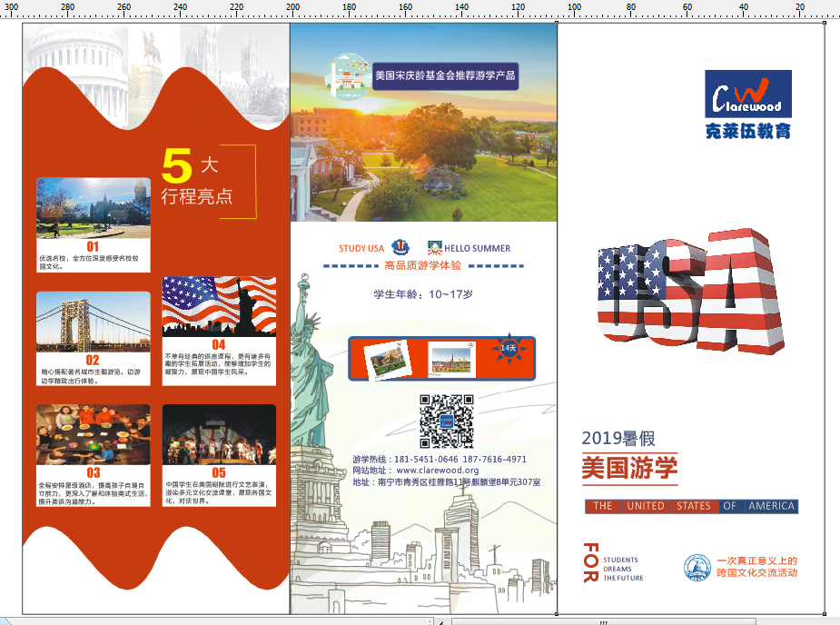Select the HELLO SUMMER text

click(478, 248)
